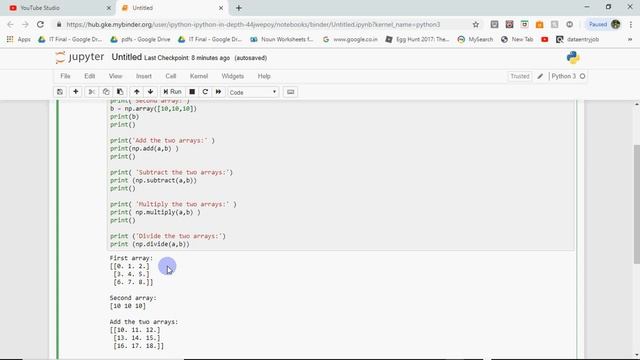The width and height of the screenshot is (640, 360).
Task: Cut selected cells with scissors icon
Action: pyautogui.click(x=92, y=92)
